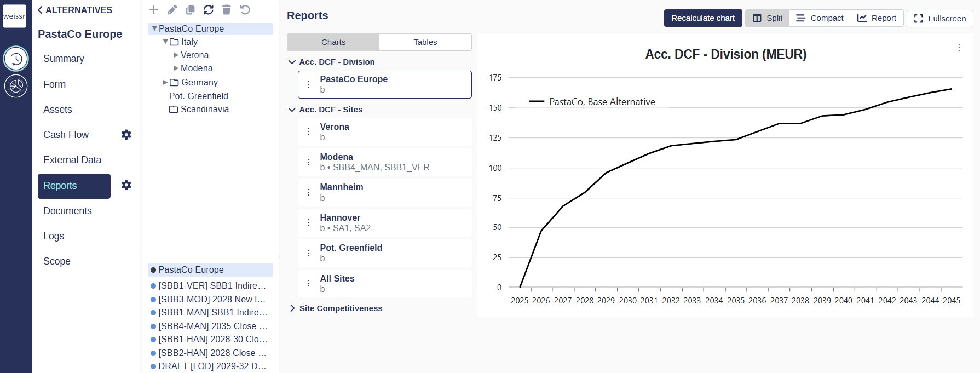Collapse Acc. DCF - Sites section
This screenshot has height=373, width=980.
pyautogui.click(x=292, y=110)
